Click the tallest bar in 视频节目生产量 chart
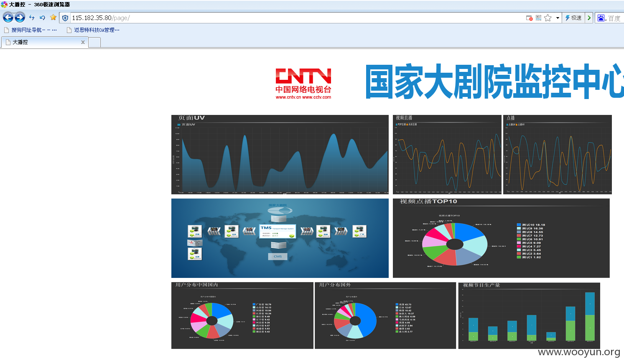This screenshot has width=624, height=364. tap(590, 316)
